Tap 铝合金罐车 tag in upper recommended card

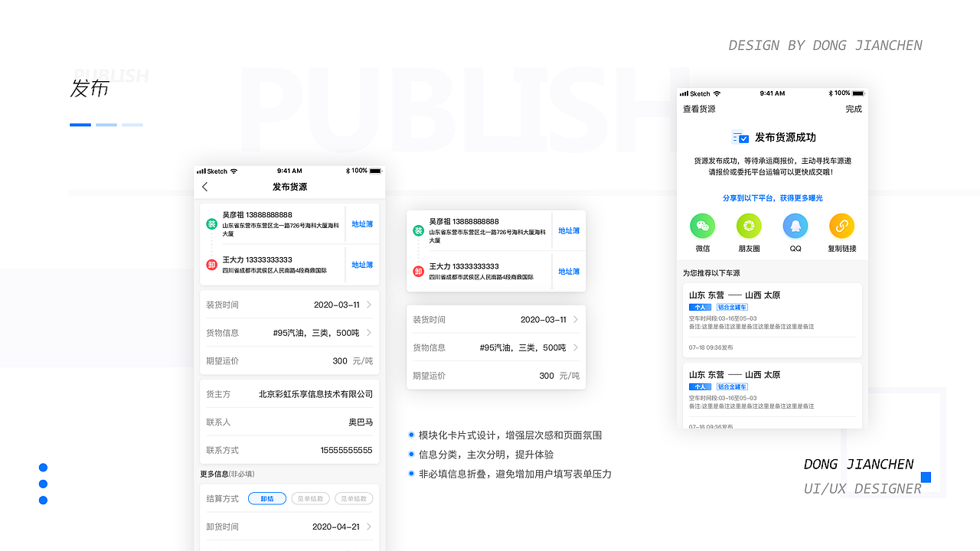732,307
